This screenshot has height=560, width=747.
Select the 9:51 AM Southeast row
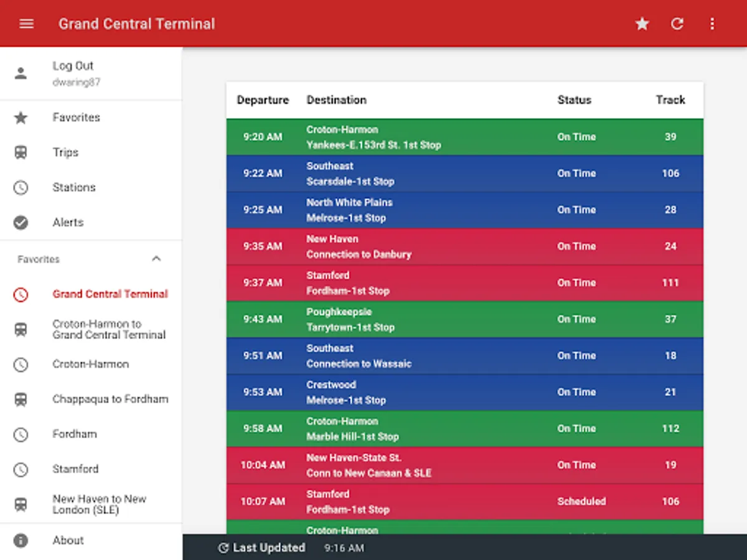point(464,356)
